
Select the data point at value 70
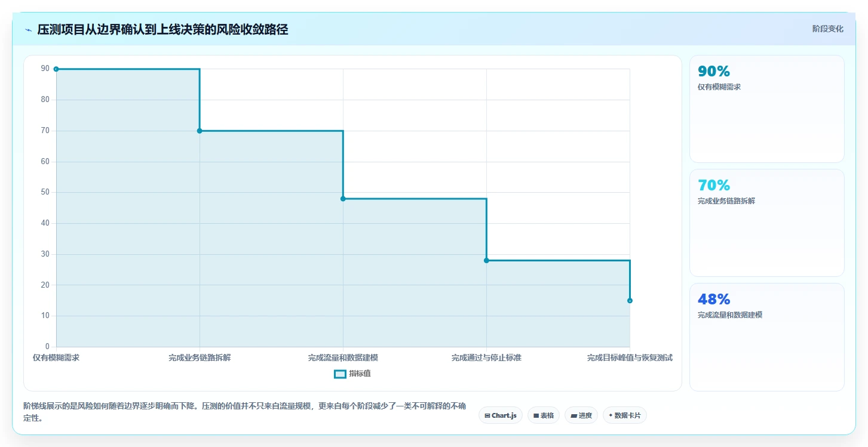[x=200, y=131]
